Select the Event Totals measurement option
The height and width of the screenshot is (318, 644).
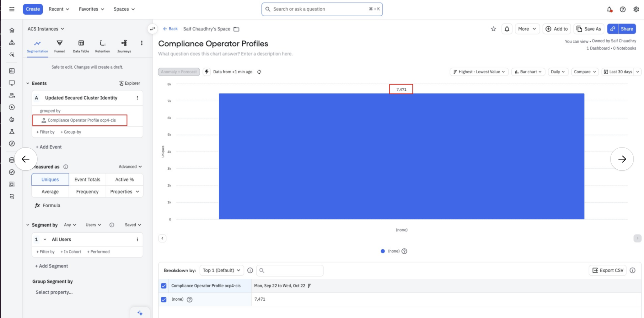coord(87,179)
